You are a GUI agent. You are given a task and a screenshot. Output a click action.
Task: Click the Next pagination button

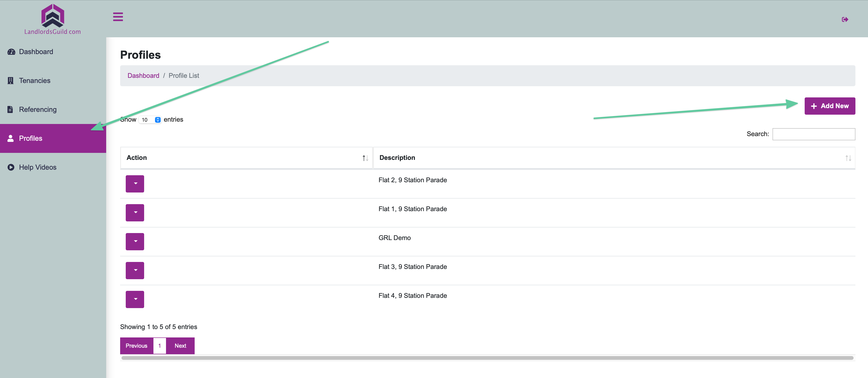pos(180,346)
